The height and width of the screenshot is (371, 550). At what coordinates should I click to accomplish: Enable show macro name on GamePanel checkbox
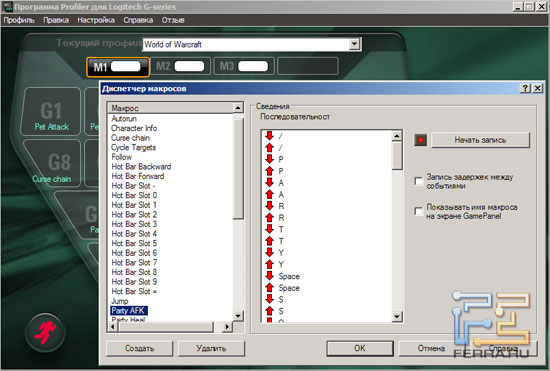[418, 211]
